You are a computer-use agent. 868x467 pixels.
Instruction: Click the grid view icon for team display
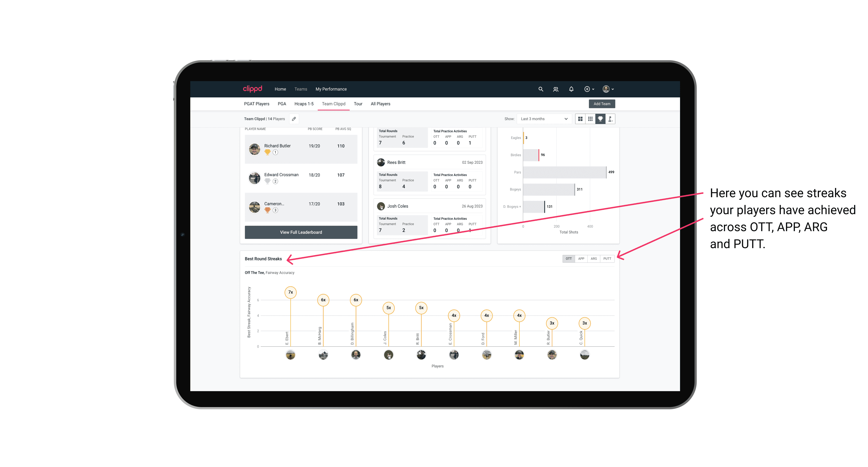580,119
